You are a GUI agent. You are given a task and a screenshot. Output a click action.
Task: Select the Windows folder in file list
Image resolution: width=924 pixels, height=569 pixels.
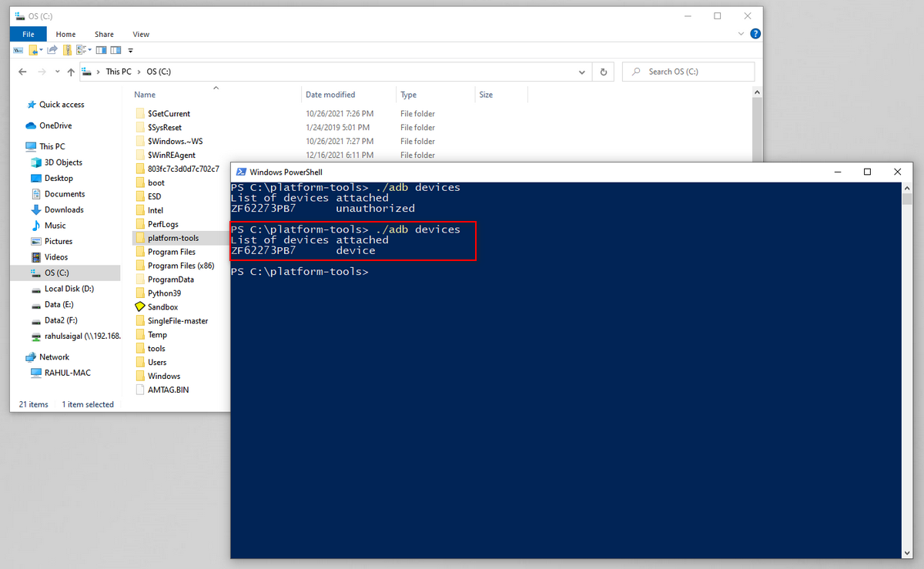tap(164, 377)
